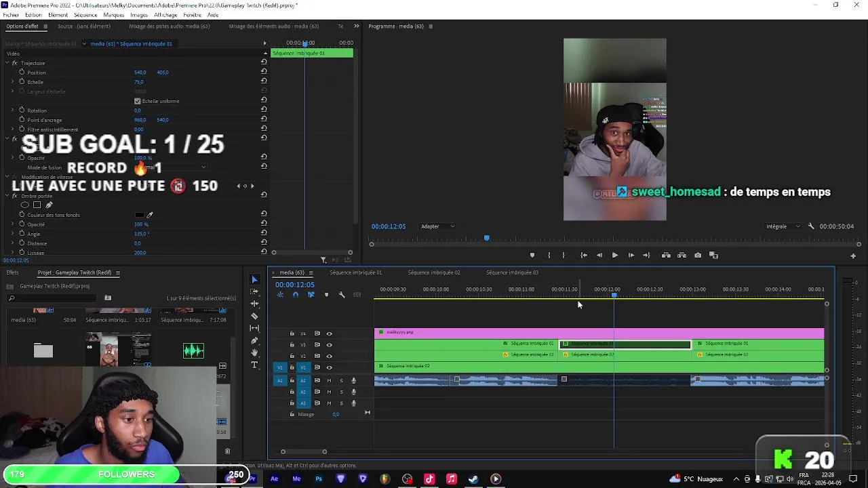
Task: Switch to Séquence imbriquée 02 timeline tab
Action: (x=434, y=272)
